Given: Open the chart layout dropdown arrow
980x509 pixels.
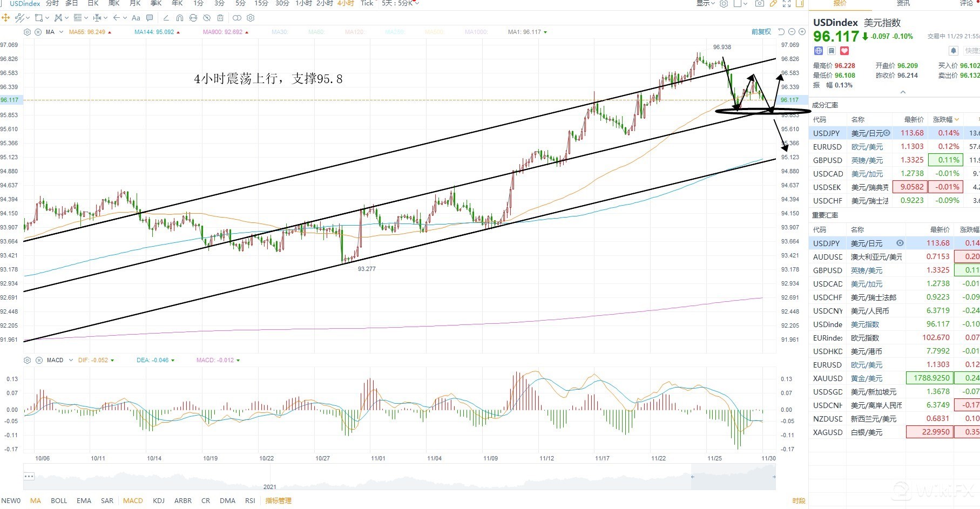Looking at the screenshot, I should click(746, 3).
